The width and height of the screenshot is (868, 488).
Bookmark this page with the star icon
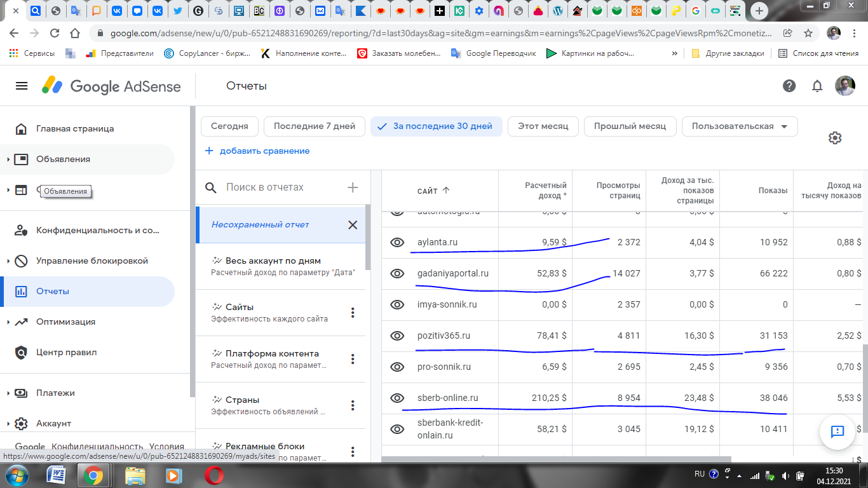click(x=808, y=33)
